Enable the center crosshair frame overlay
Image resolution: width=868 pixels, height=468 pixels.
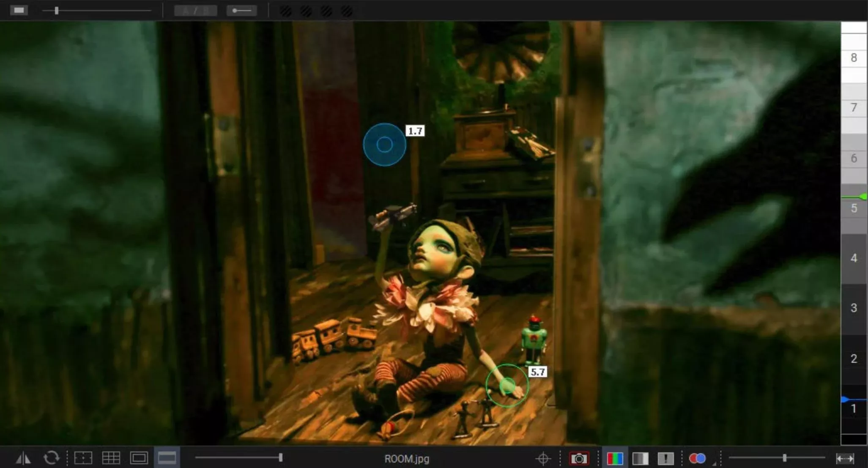pos(83,458)
